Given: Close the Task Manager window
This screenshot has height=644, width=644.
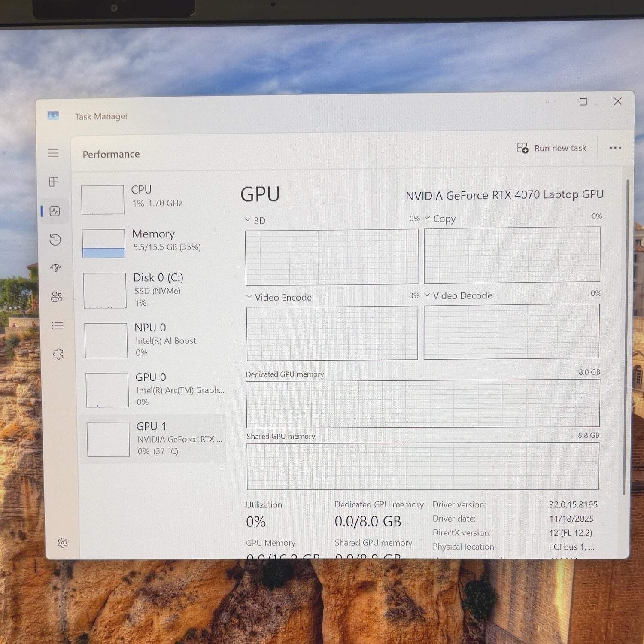Looking at the screenshot, I should 618,101.
